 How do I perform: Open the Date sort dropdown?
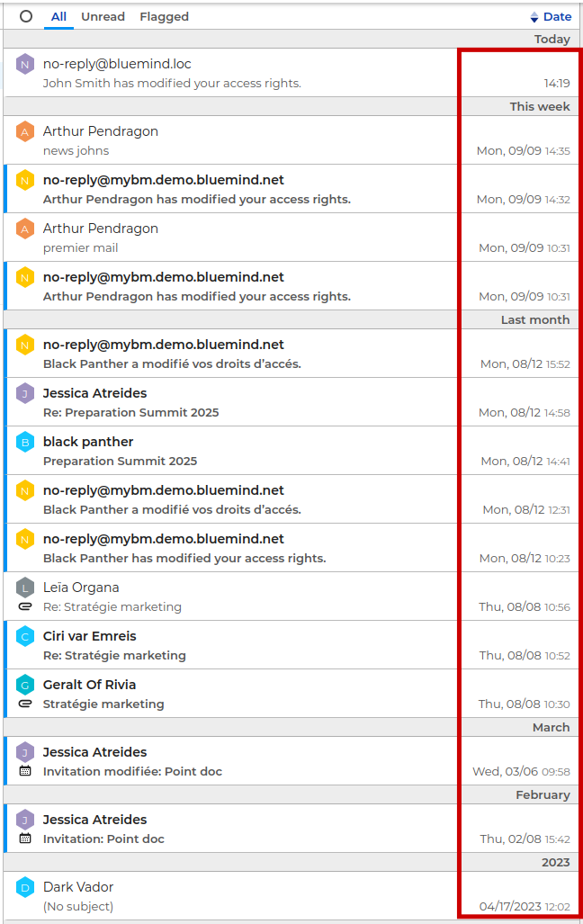click(551, 16)
